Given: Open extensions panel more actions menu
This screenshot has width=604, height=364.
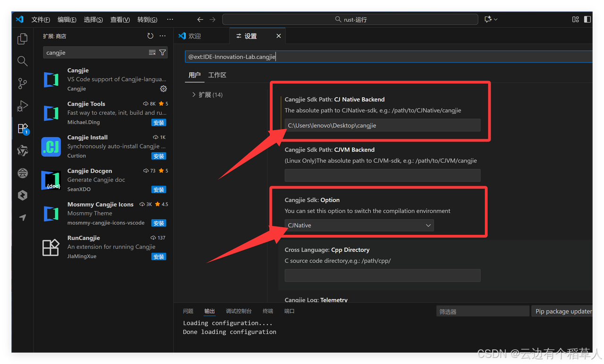Looking at the screenshot, I should 163,36.
